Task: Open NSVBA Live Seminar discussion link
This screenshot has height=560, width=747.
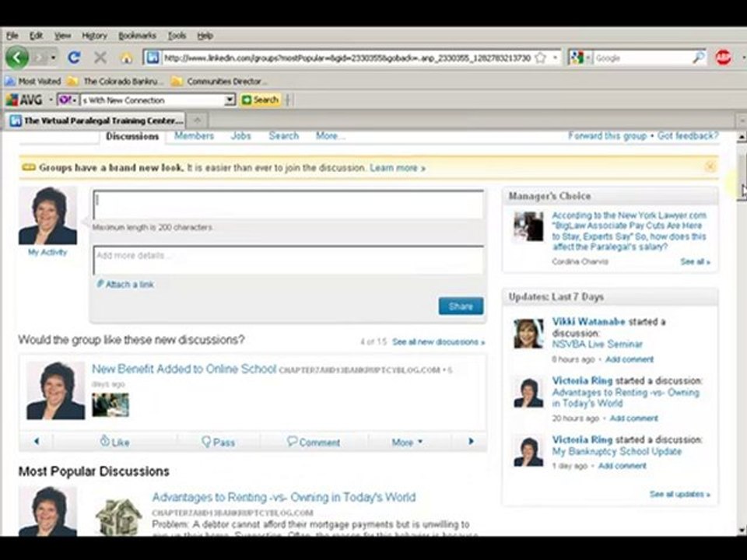Action: pos(597,344)
